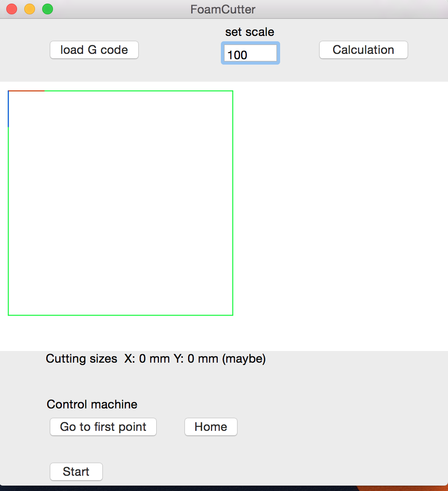Click the center of the green square
This screenshot has height=491, width=448.
coord(121,203)
